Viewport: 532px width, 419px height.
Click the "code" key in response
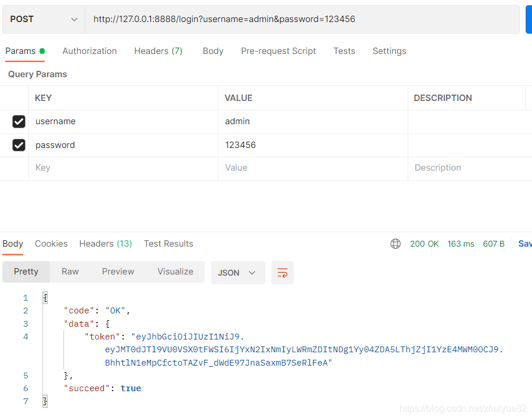pos(79,310)
